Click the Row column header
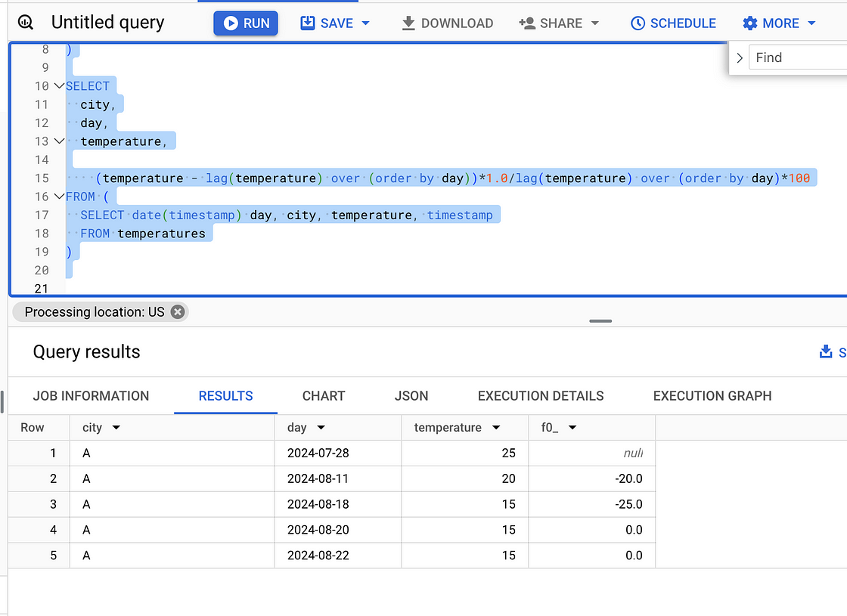Viewport: 847px width, 616px height. [33, 428]
